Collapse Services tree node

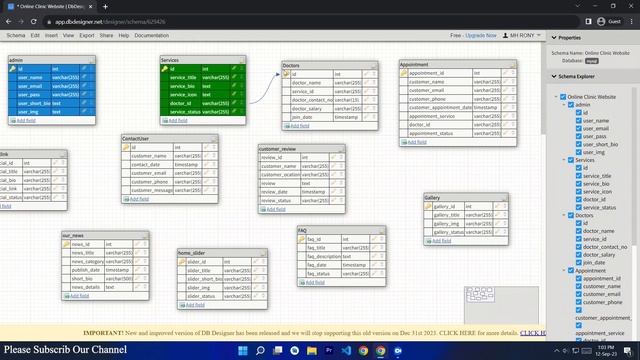pyautogui.click(x=564, y=160)
